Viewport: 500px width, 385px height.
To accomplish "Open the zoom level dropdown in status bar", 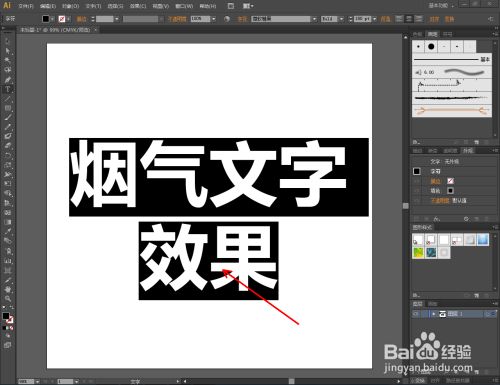I will point(37,381).
